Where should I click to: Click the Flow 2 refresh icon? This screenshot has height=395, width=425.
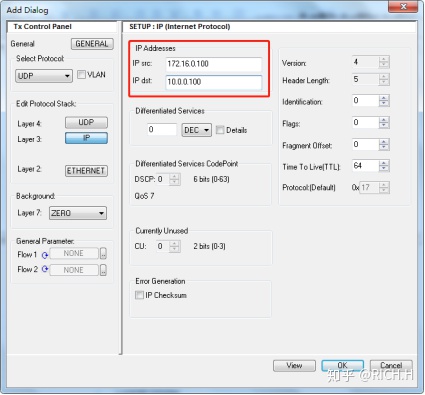click(45, 269)
